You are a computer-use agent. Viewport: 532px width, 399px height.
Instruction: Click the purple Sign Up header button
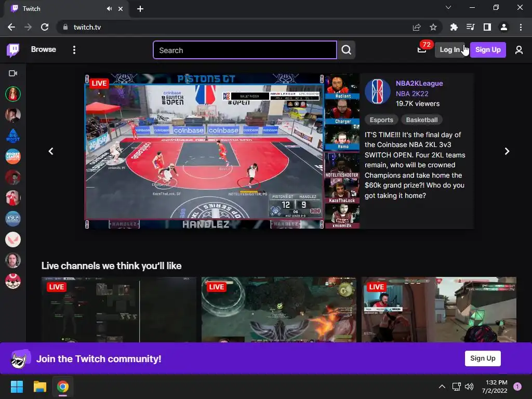pos(488,50)
